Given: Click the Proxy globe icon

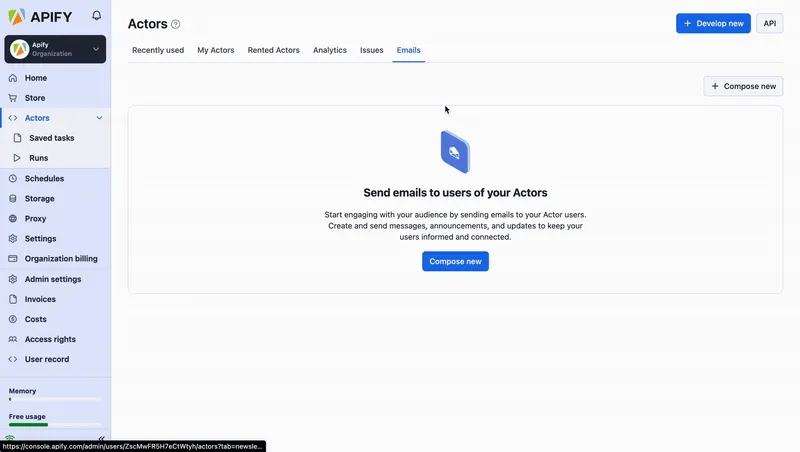Looking at the screenshot, I should 13,218.
